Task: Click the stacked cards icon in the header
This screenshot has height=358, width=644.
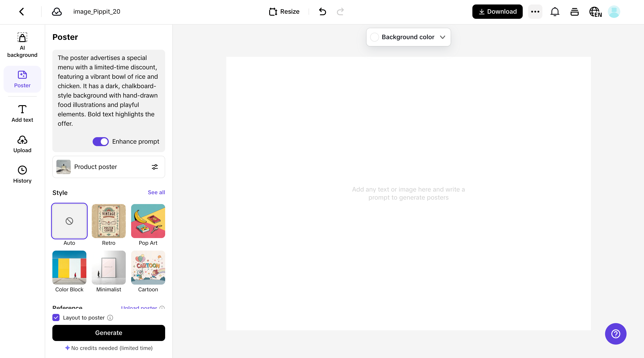Action: [574, 11]
